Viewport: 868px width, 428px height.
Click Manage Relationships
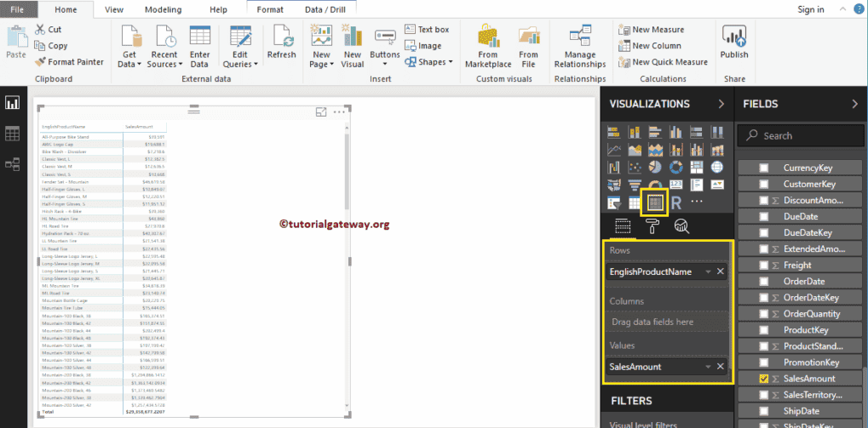tap(579, 47)
